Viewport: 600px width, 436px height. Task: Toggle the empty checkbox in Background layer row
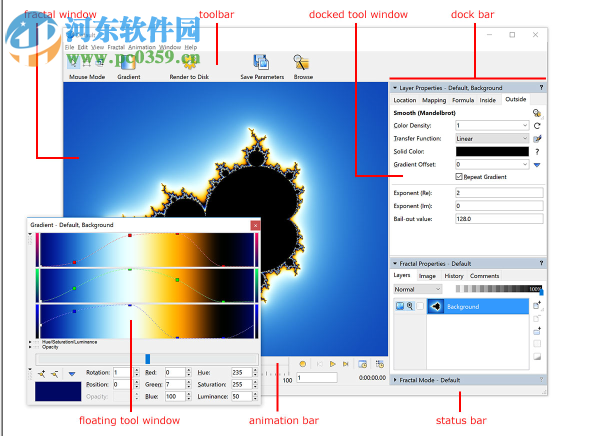pyautogui.click(x=420, y=306)
